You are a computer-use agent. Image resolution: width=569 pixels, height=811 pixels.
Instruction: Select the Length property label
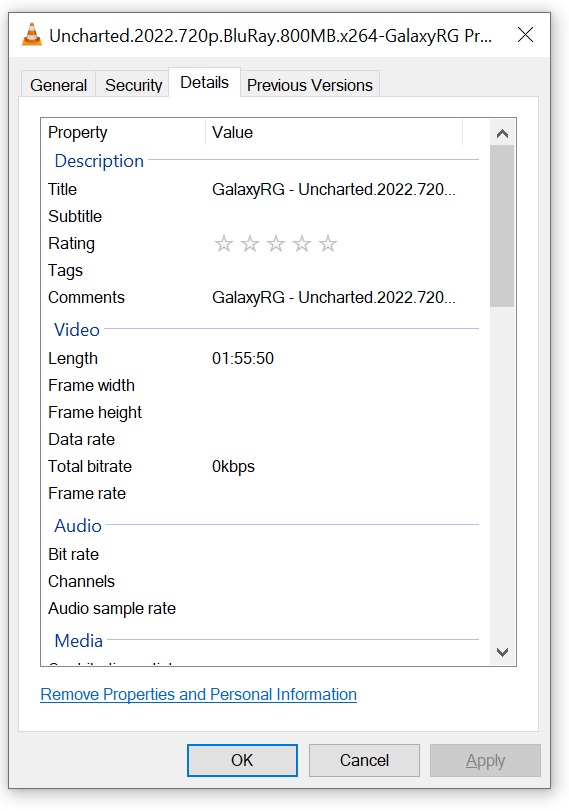click(73, 358)
